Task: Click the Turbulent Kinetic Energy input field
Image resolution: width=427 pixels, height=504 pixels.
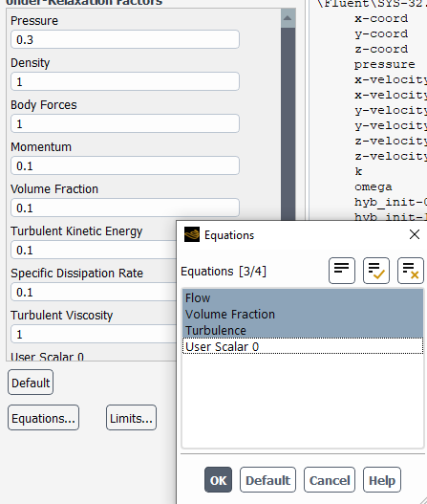Action: pos(94,250)
